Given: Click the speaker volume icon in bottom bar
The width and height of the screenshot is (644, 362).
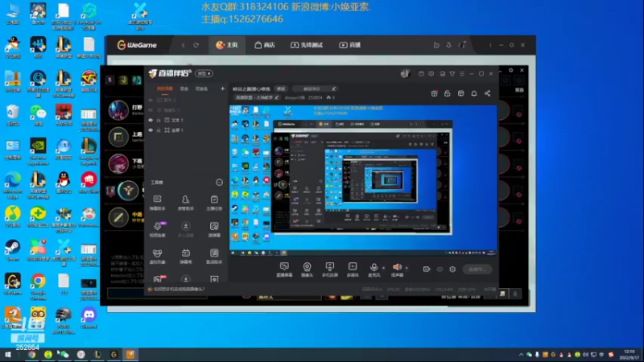Looking at the screenshot, I should click(x=397, y=267).
